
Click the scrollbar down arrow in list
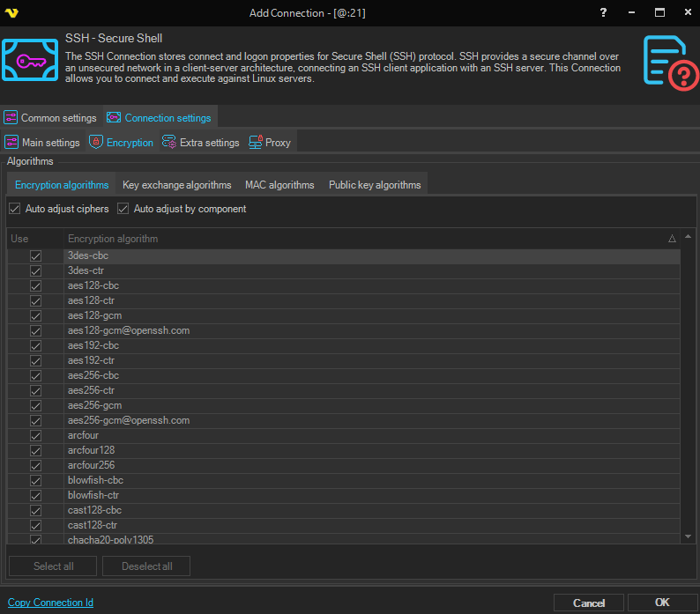pos(689,536)
